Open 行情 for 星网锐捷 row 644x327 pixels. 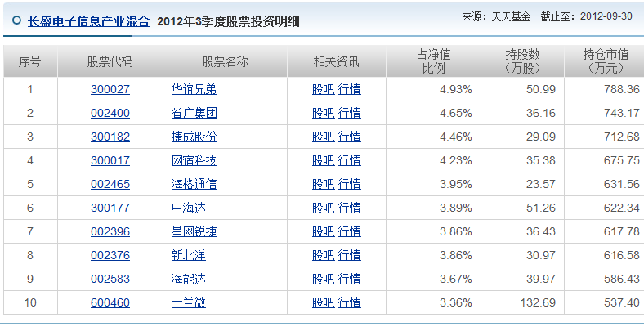pyautogui.click(x=350, y=231)
